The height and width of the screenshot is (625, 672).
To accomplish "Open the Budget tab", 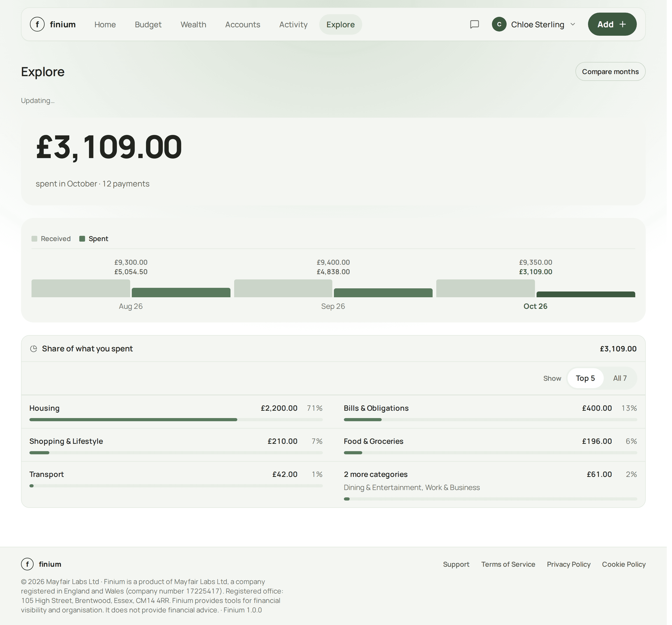I will pyautogui.click(x=148, y=24).
